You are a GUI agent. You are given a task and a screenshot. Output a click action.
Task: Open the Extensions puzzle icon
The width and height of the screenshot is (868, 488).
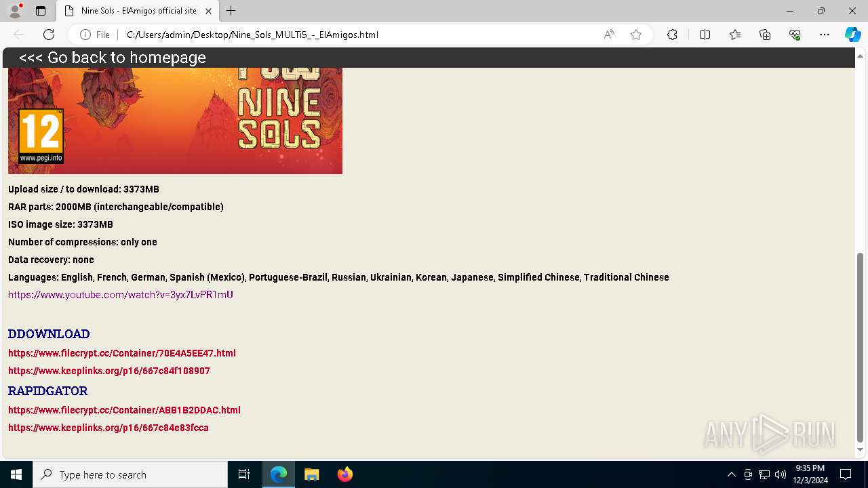pos(672,35)
